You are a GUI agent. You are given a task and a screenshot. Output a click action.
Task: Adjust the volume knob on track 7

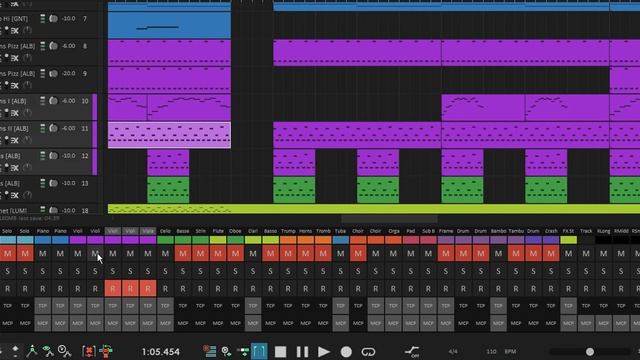[x=53, y=19]
